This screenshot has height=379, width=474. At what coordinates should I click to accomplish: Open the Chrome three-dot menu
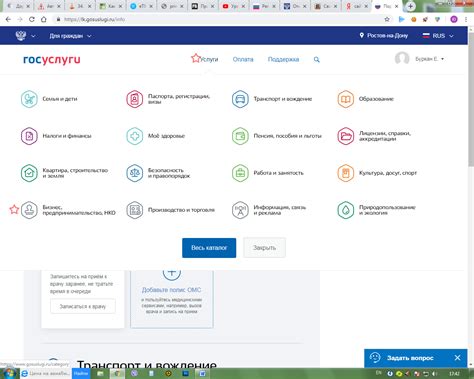[466, 19]
